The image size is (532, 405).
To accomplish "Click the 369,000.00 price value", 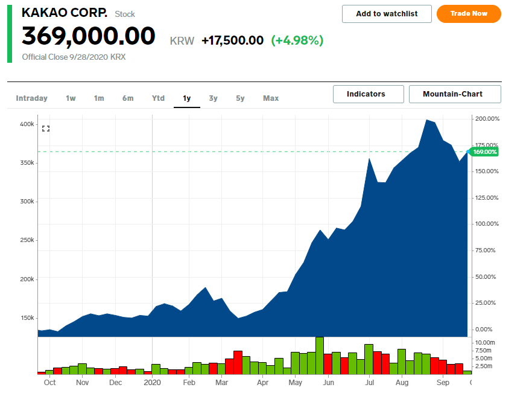I will coord(89,36).
